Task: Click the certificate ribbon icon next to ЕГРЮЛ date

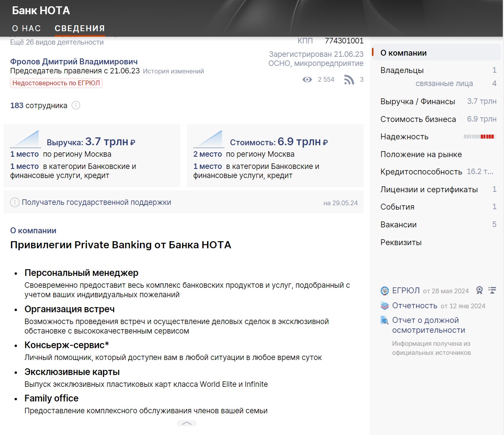Action: point(480,291)
